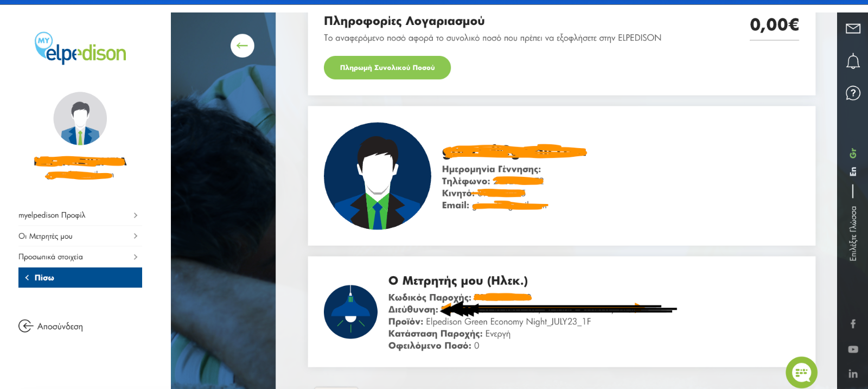
Task: Click Πληροφορίες Λογαριασμού heading
Action: (x=404, y=21)
